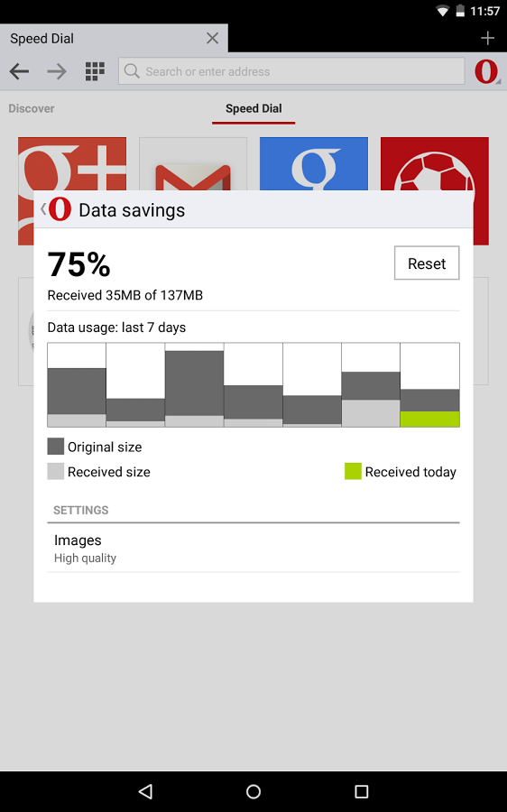Tap the Original size dark swatch

[x=55, y=447]
